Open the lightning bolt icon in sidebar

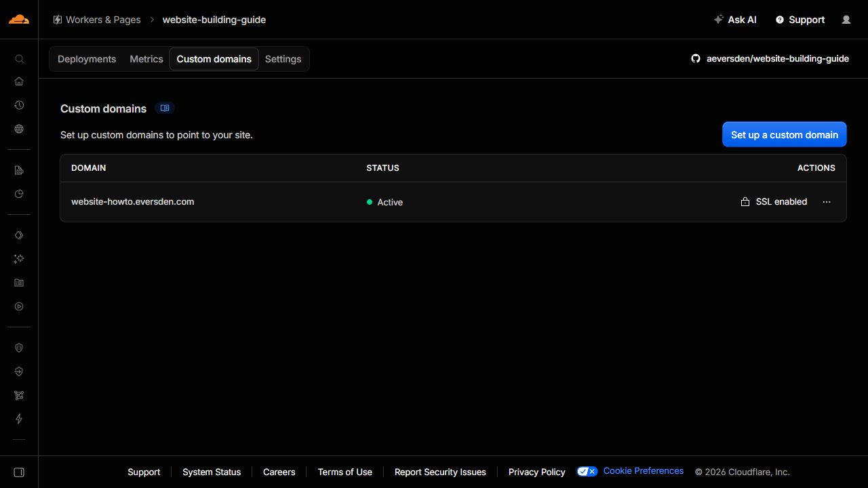click(x=19, y=419)
